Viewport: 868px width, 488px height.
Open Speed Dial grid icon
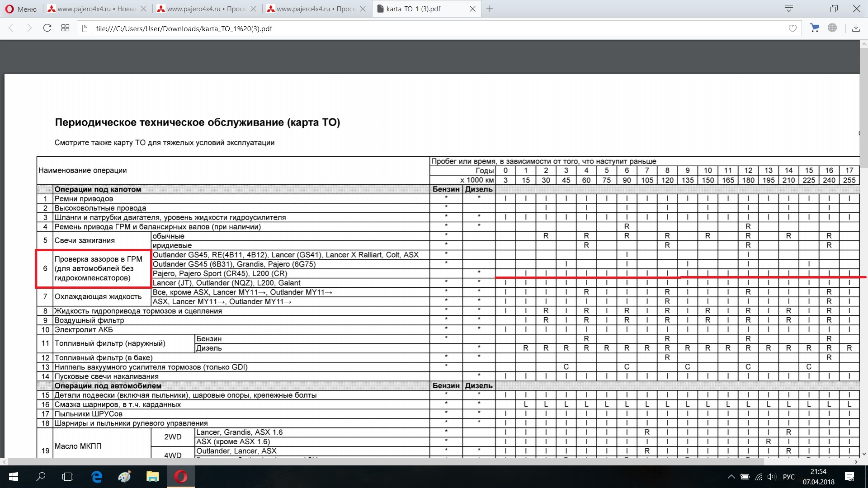click(65, 28)
